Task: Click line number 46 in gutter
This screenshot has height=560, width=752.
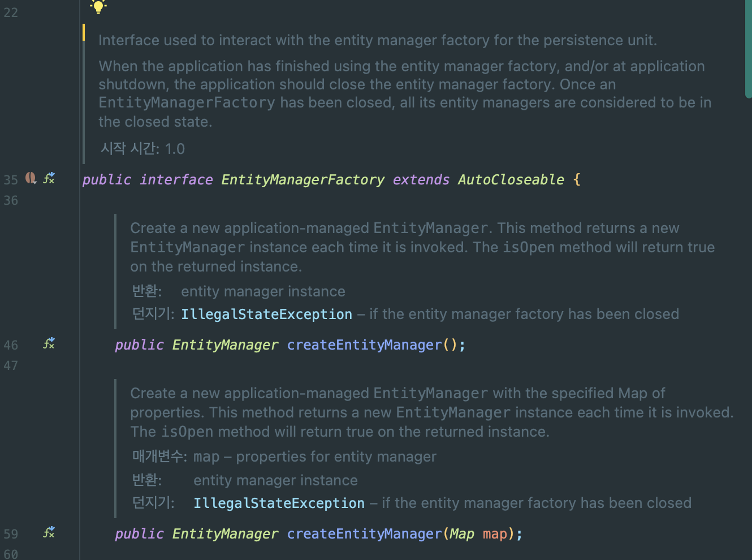Action: pyautogui.click(x=11, y=346)
